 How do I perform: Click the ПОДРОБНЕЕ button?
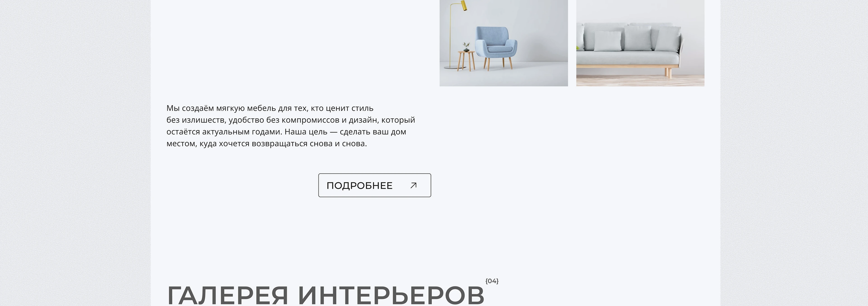(374, 185)
